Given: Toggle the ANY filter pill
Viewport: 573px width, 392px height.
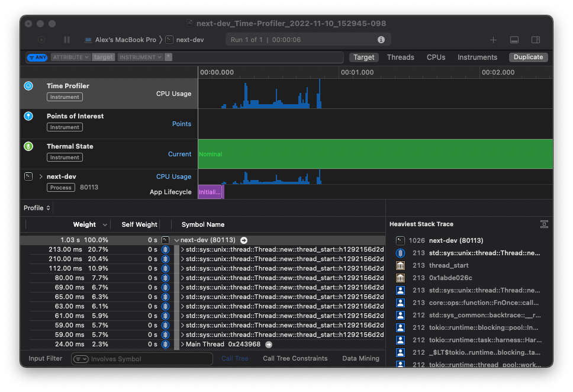Looking at the screenshot, I should [37, 57].
